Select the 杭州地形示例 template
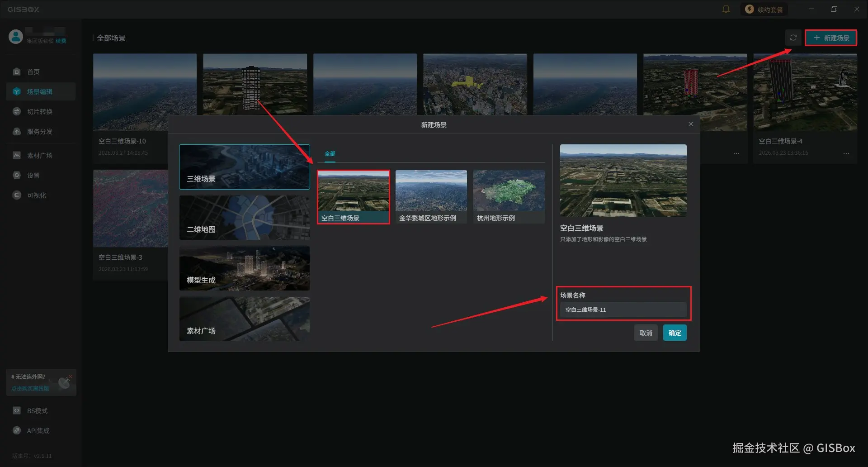The width and height of the screenshot is (868, 467). point(509,197)
